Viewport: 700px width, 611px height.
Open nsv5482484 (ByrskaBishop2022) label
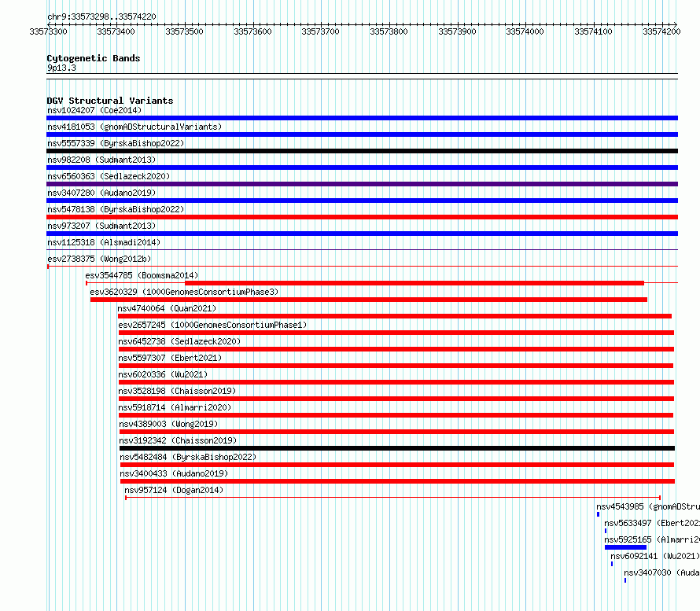coord(188,457)
